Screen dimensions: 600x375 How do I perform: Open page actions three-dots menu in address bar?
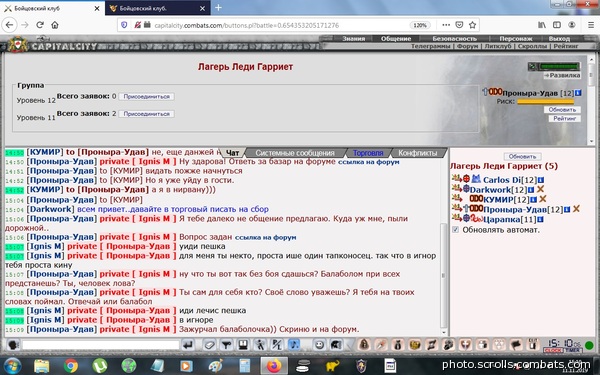tap(446, 25)
